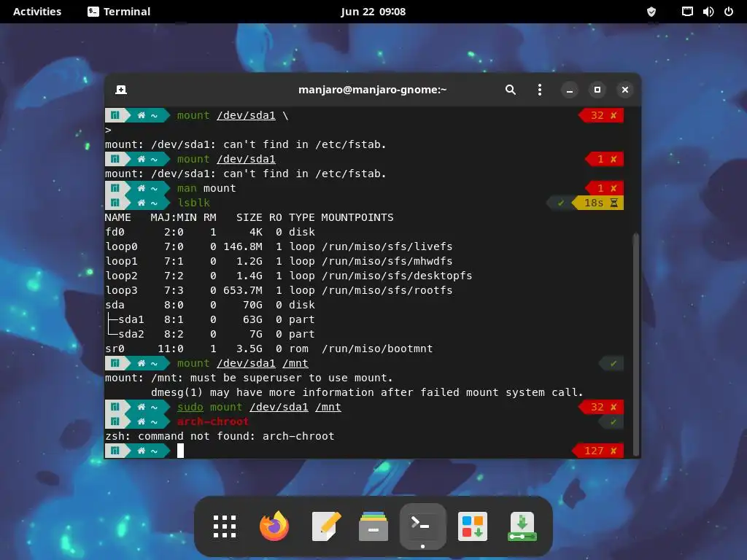Click the 'arch-chroot' red command text

pyautogui.click(x=212, y=421)
